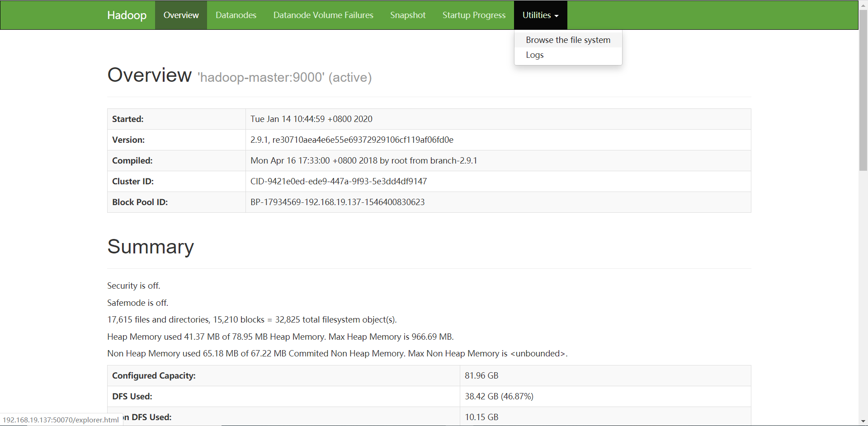The height and width of the screenshot is (426, 868).
Task: Open the Datanode Volume Failures tab
Action: [x=323, y=15]
